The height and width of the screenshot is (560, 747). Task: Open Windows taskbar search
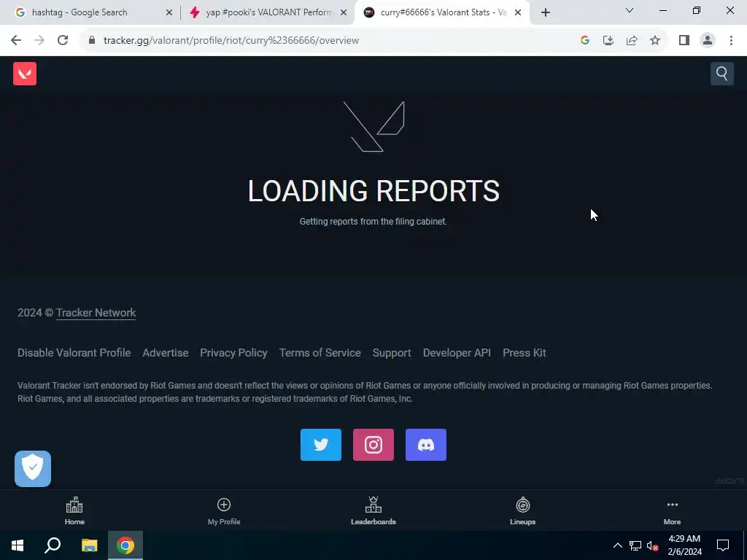click(53, 545)
